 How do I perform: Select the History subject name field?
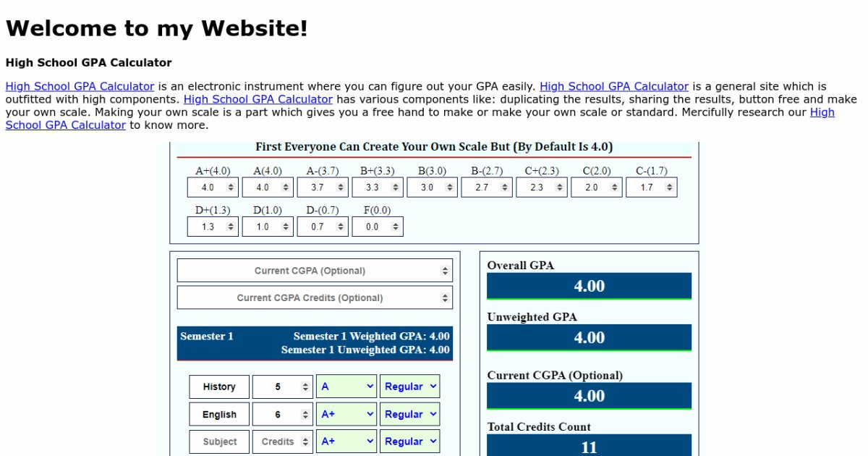[x=219, y=387]
